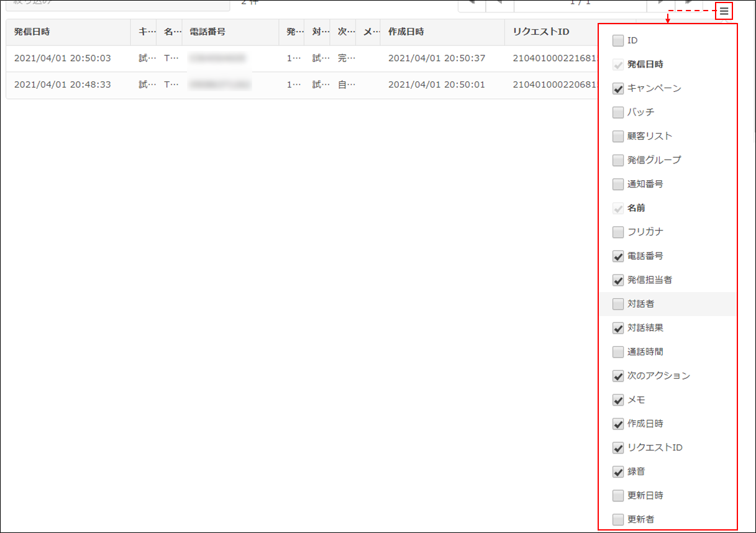
Task: Hide the 録音 column
Action: click(x=618, y=472)
